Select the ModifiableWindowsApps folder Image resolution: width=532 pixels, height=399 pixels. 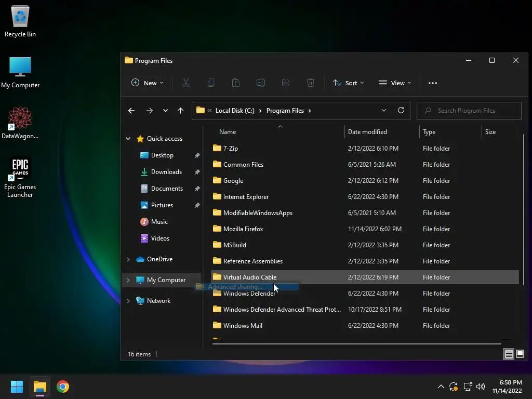coord(365,212)
